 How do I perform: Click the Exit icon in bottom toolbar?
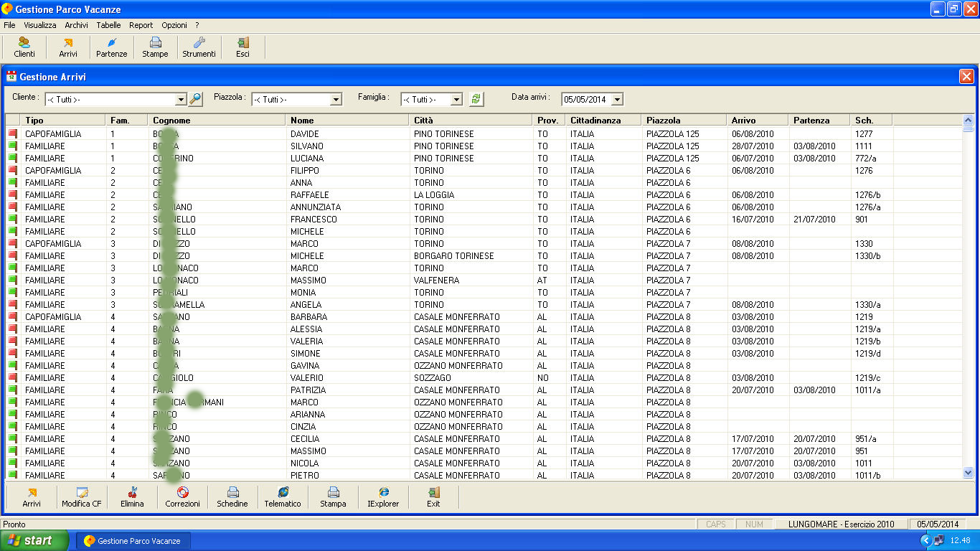[433, 497]
